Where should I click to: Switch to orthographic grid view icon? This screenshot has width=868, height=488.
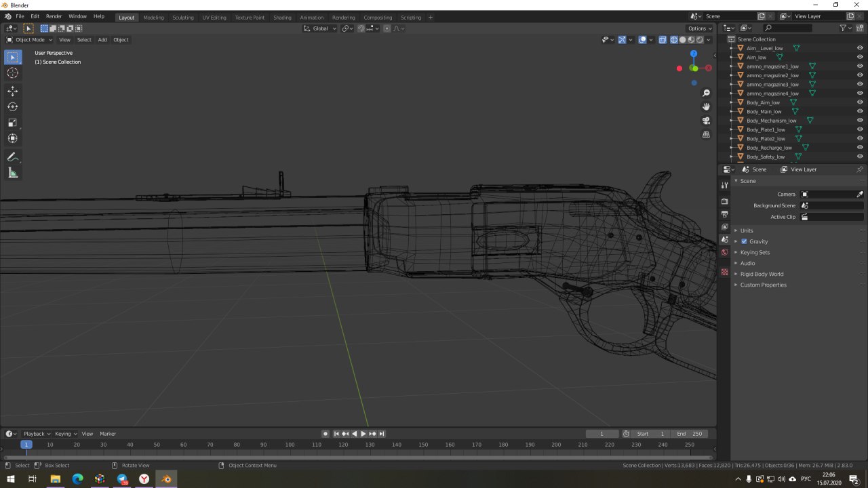[706, 135]
